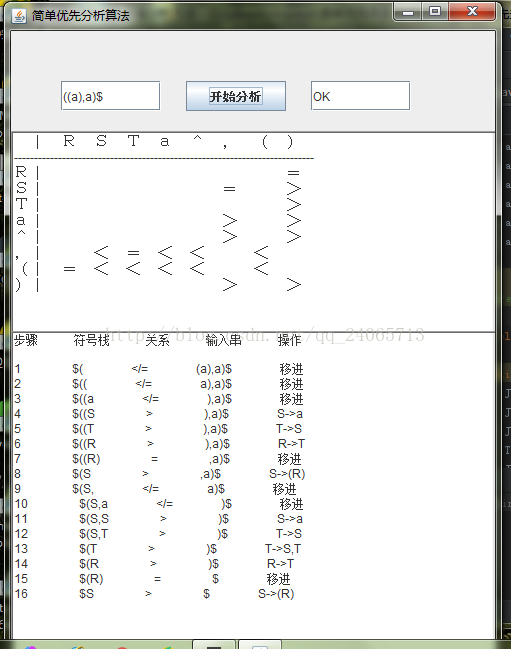
Task: Maximize the 简单优先分析算法 window
Action: click(x=434, y=12)
